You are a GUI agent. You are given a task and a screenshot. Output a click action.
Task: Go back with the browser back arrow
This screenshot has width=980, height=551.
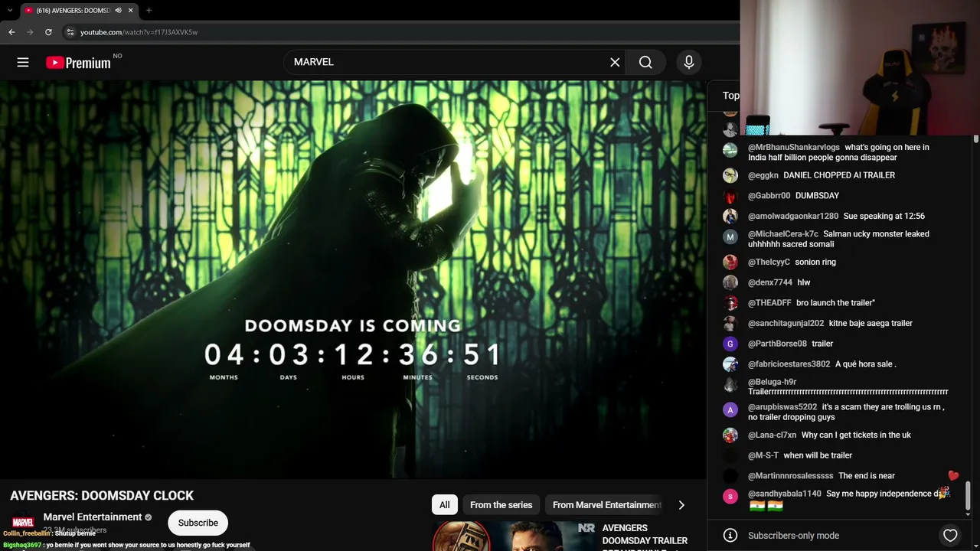pos(11,32)
